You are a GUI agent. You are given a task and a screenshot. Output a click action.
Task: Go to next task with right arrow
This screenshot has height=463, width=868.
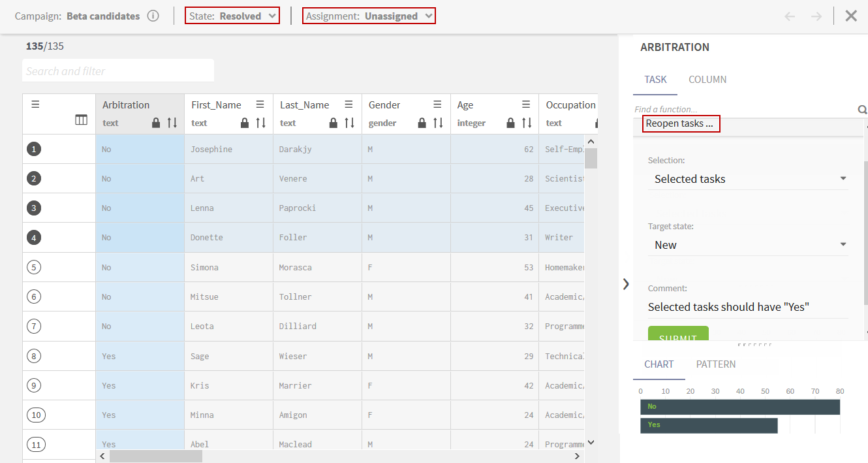(816, 16)
